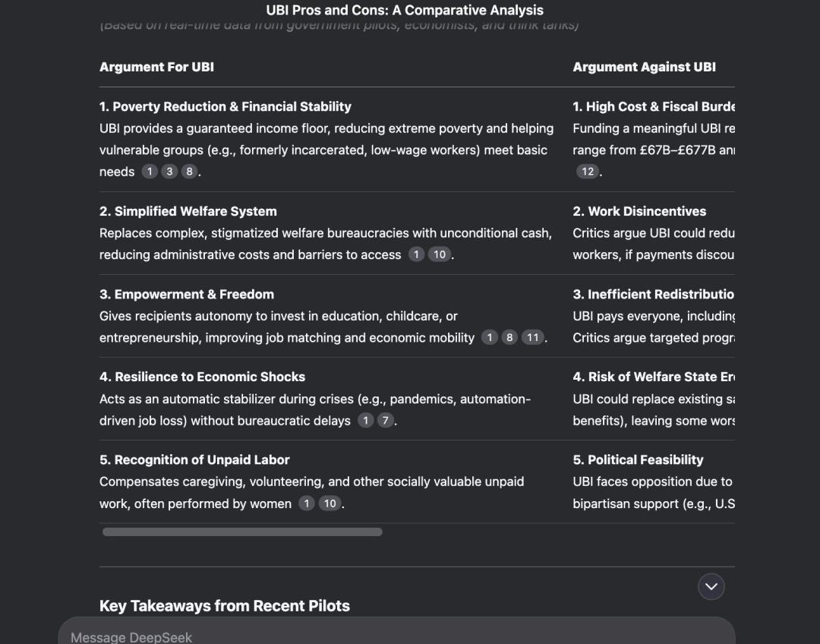Image resolution: width=820 pixels, height=644 pixels.
Task: Open citation 1 under Recognition of Unpaid Labor
Action: (307, 504)
